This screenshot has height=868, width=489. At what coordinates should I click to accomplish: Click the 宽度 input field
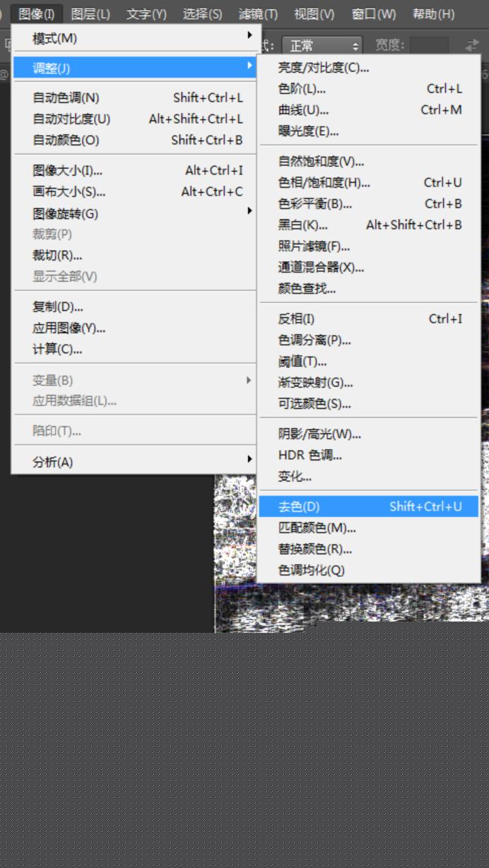click(430, 46)
